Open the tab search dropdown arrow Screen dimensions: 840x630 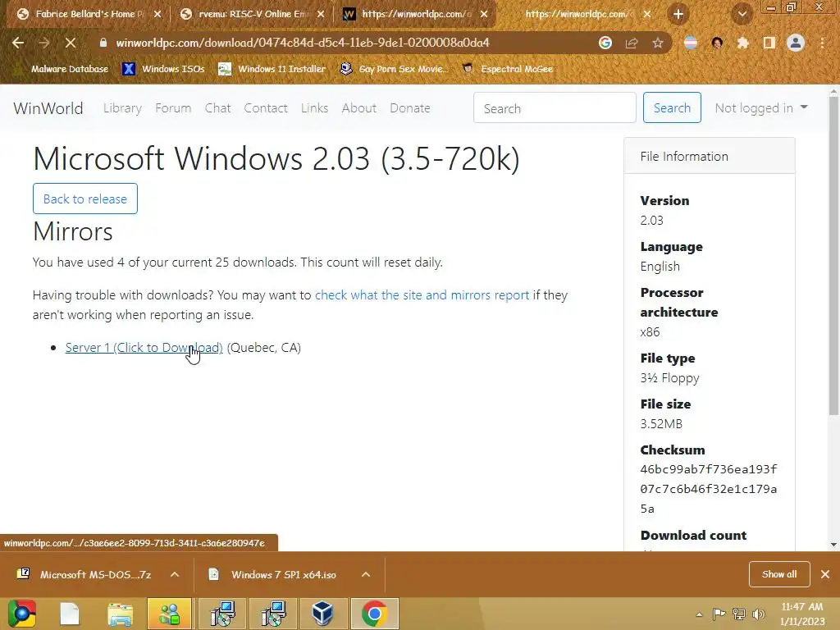(742, 15)
